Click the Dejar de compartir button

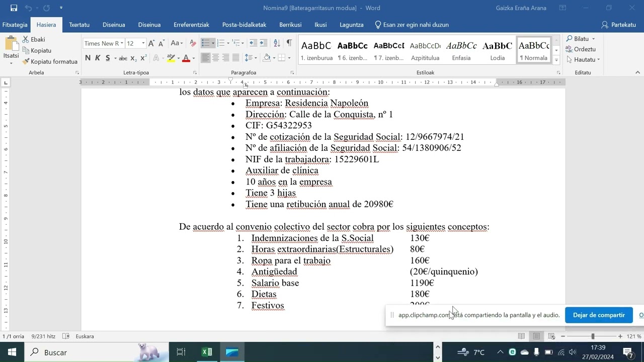599,315
